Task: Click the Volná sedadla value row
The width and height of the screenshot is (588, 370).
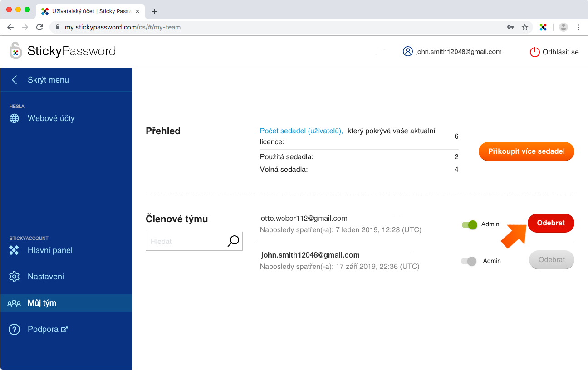Action: 359,170
